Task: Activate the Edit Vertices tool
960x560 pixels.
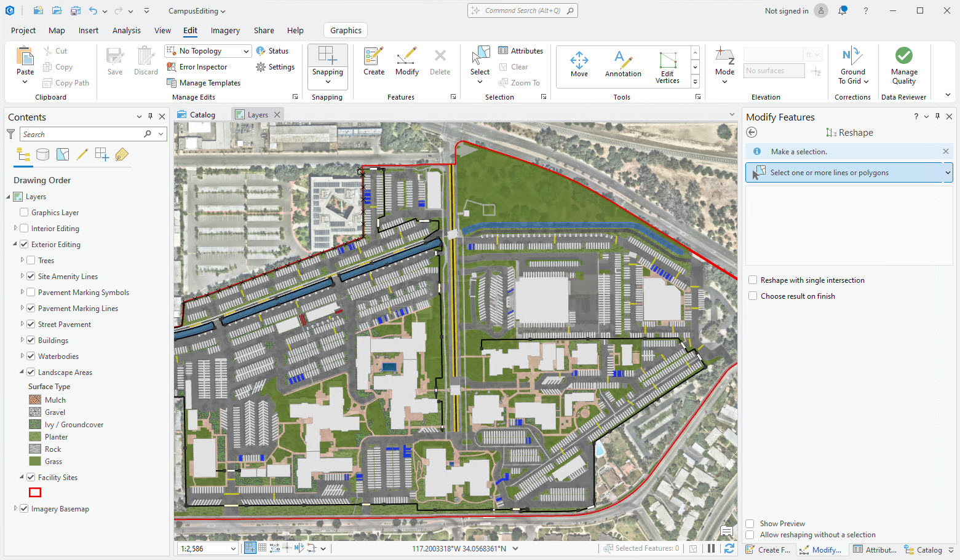Action: point(667,67)
